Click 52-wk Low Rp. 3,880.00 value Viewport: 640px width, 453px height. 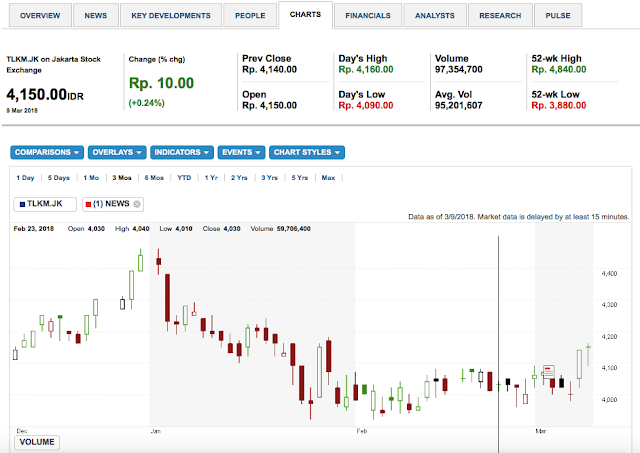(559, 105)
